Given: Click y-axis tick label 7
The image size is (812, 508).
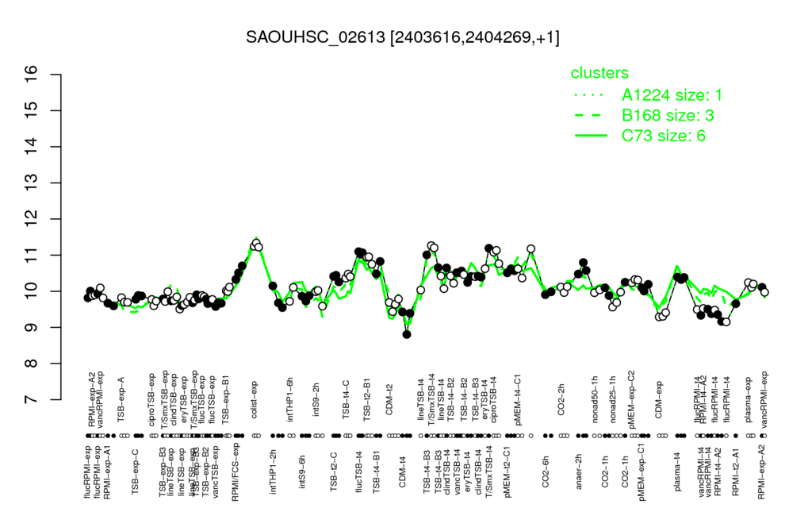Looking at the screenshot, I should coord(32,400).
